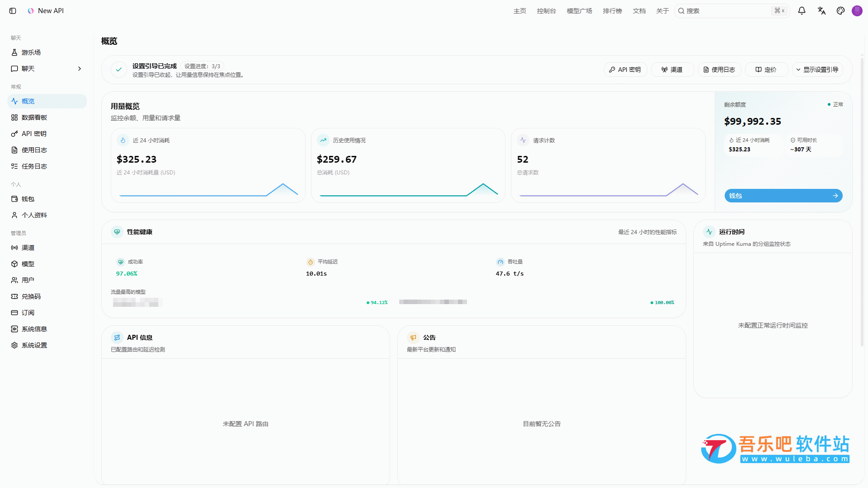Click the 平均延迟 10.01s value
The width and height of the screenshot is (868, 488).
tap(316, 273)
